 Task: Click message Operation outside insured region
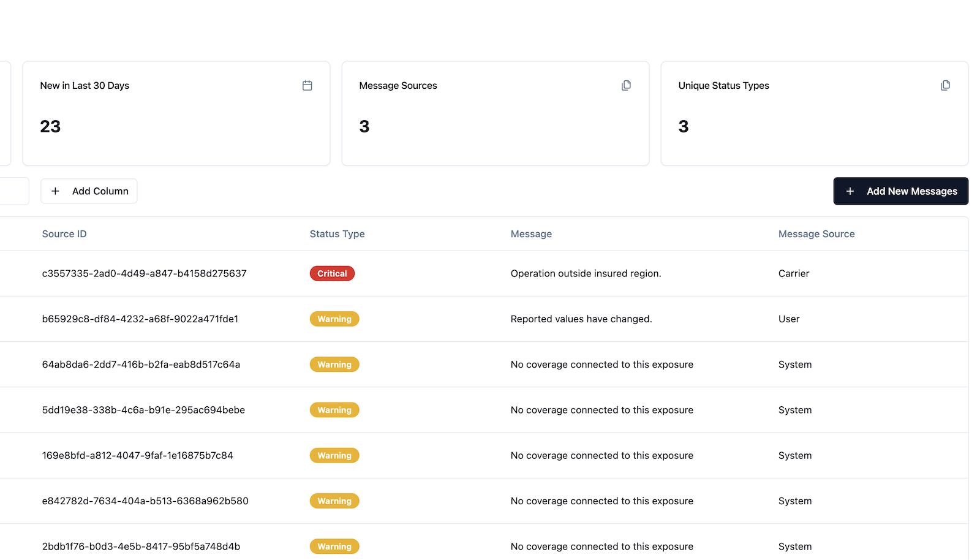click(586, 274)
